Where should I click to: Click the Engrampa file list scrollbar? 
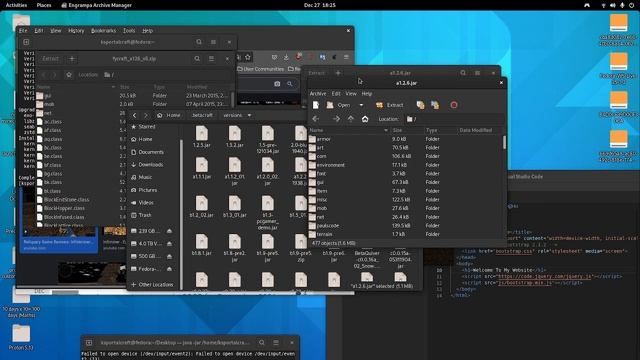coord(504,142)
